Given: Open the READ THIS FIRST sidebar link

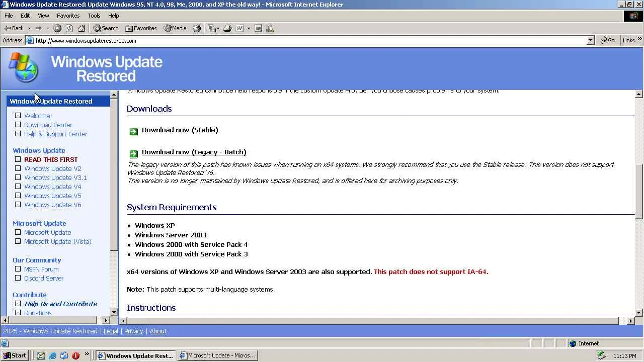Looking at the screenshot, I should 51,159.
